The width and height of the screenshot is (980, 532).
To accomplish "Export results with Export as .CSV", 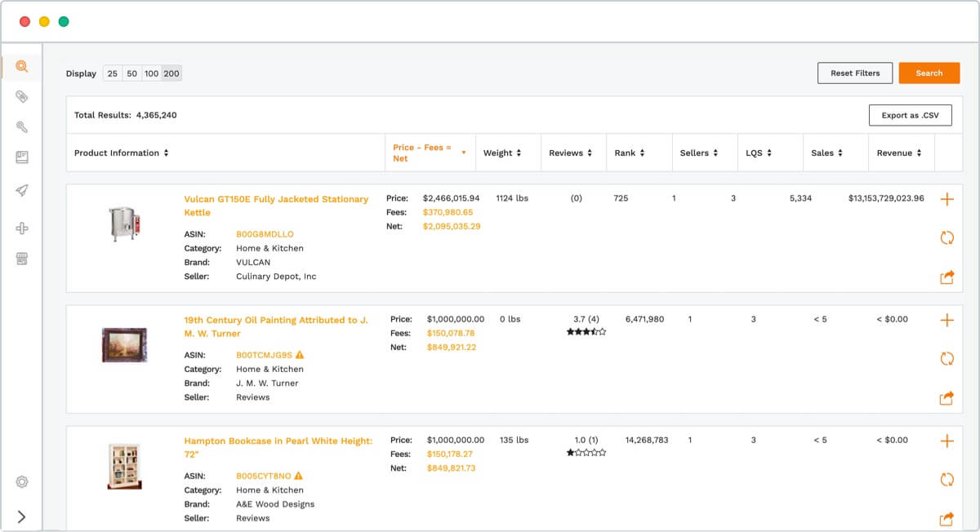I will click(910, 115).
